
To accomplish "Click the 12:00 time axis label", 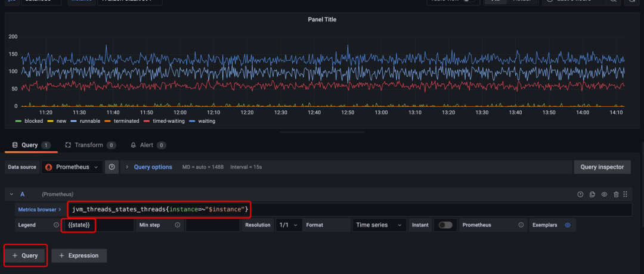I will (180, 113).
